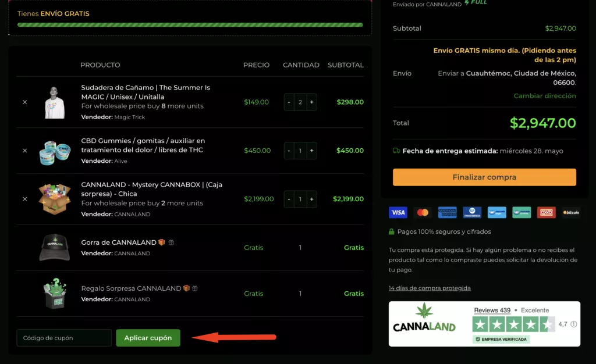This screenshot has height=364, width=596.
Task: Open Gorra de CANNALAND title link
Action: 119,242
